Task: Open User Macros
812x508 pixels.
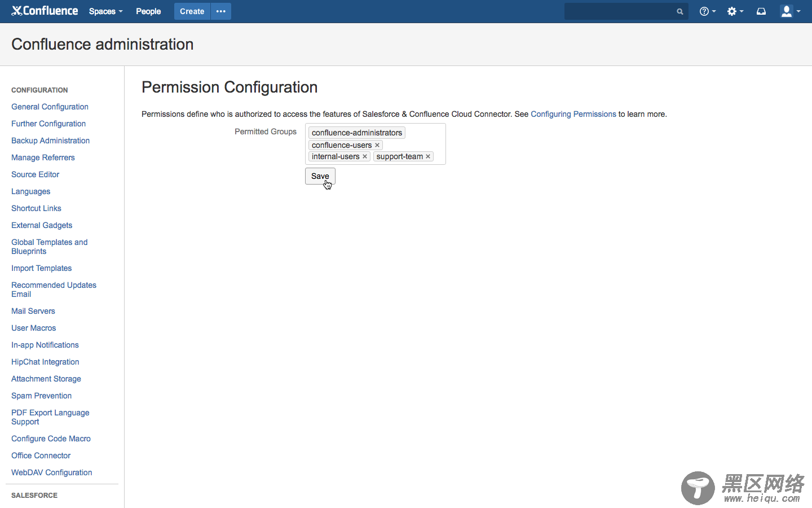Action: coord(33,328)
